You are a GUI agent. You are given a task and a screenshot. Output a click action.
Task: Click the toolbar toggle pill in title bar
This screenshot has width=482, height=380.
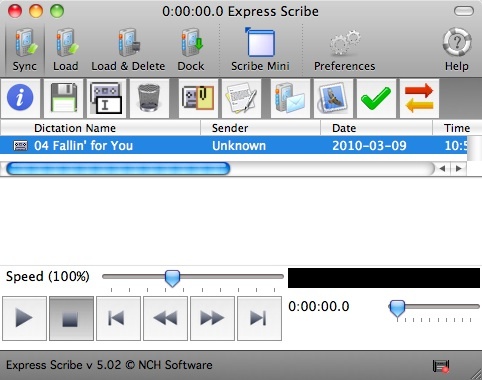click(x=464, y=11)
